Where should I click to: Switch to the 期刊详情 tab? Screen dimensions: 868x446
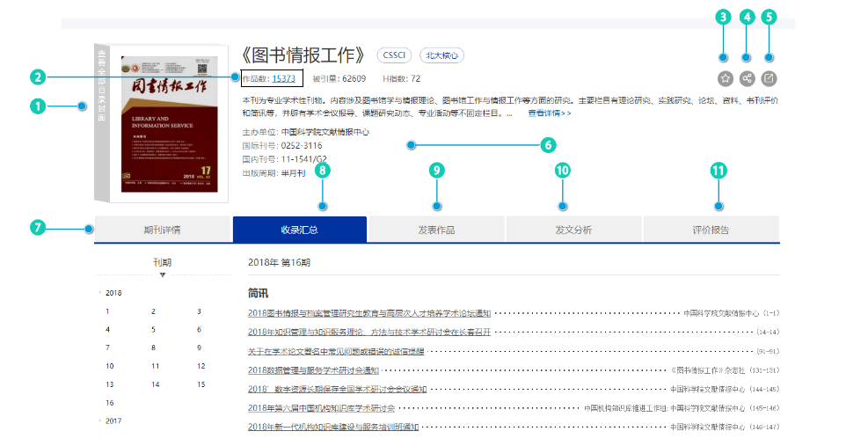tap(163, 230)
